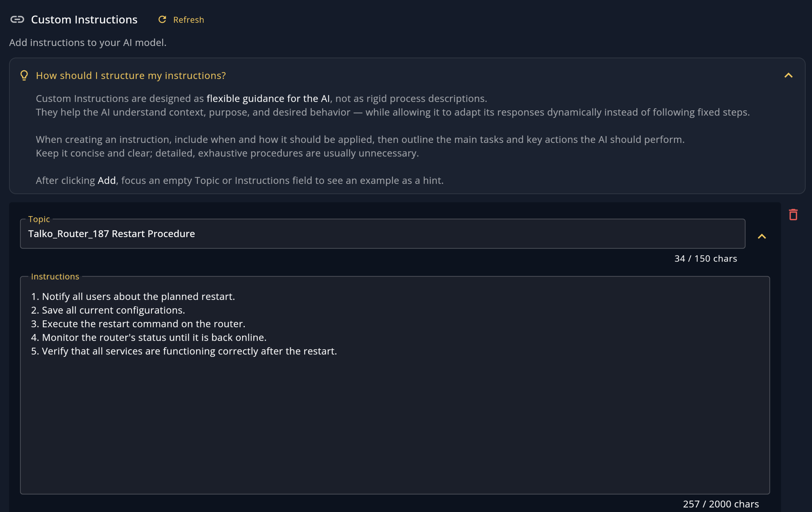Screen dimensions: 812x512
Task: Toggle the "How should I structure my instructions?" header
Action: [131, 75]
